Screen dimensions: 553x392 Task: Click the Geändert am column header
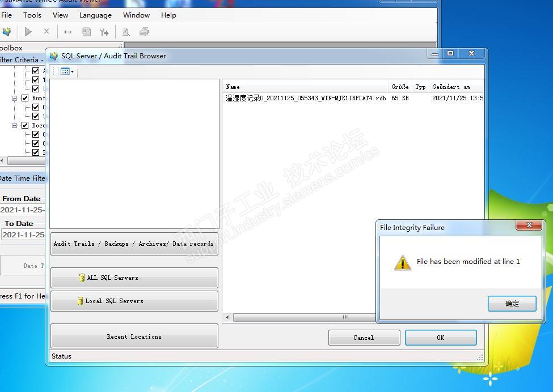(457, 87)
